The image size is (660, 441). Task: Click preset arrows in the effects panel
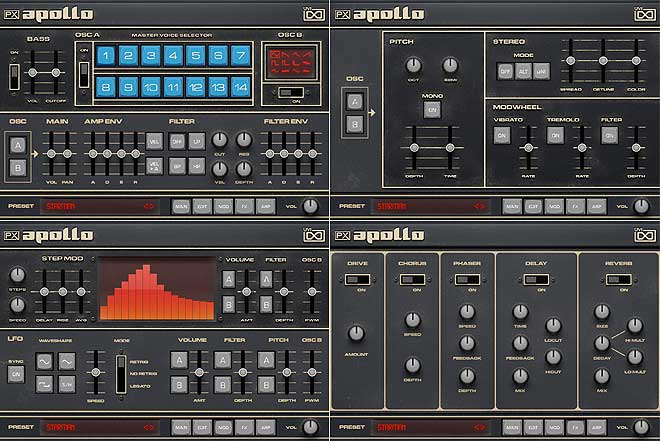point(478,427)
